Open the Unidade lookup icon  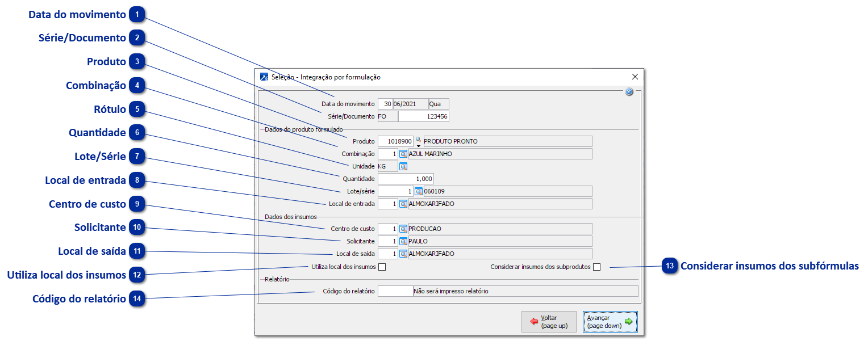pyautogui.click(x=403, y=166)
